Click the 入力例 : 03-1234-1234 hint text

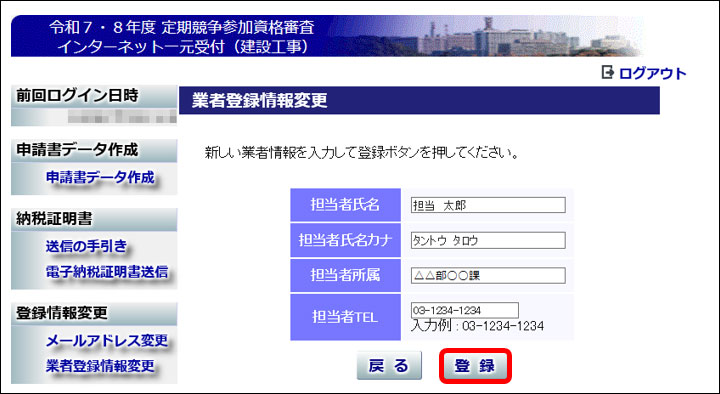[478, 326]
